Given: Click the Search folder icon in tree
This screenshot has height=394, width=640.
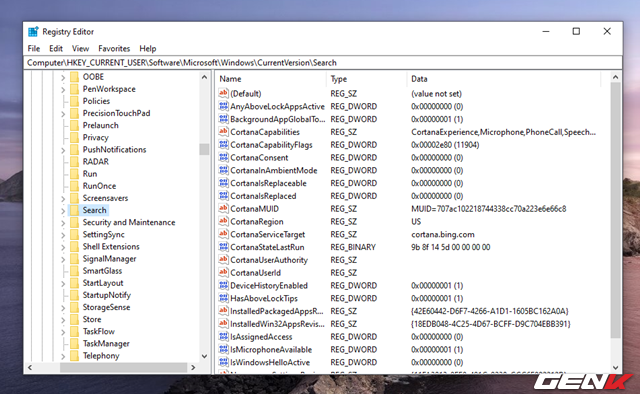Looking at the screenshot, I should [x=74, y=210].
